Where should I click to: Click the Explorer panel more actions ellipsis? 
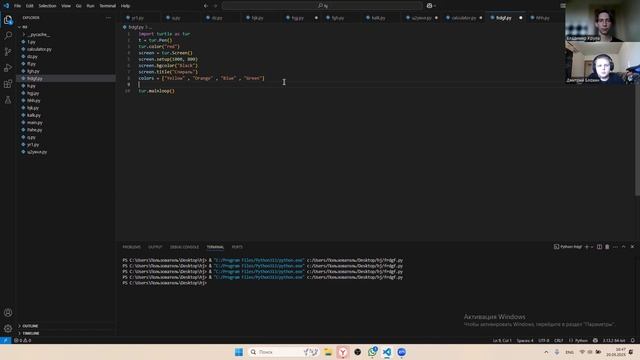tap(108, 18)
